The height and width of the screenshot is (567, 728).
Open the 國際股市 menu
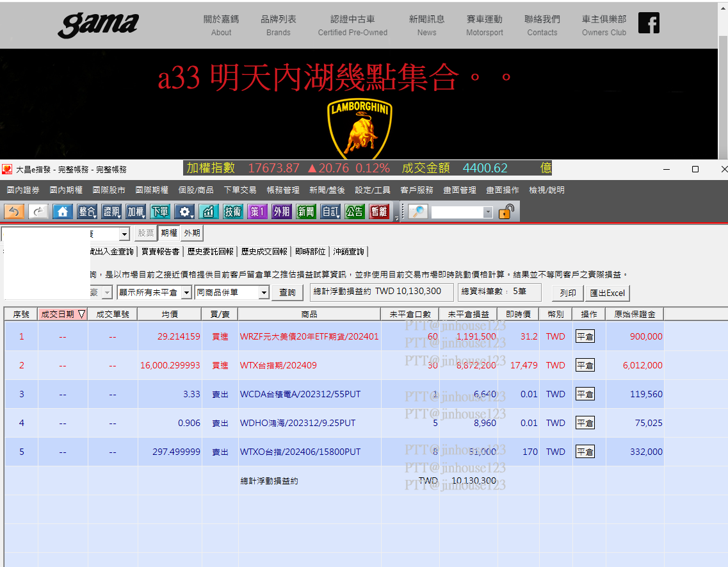tap(109, 190)
